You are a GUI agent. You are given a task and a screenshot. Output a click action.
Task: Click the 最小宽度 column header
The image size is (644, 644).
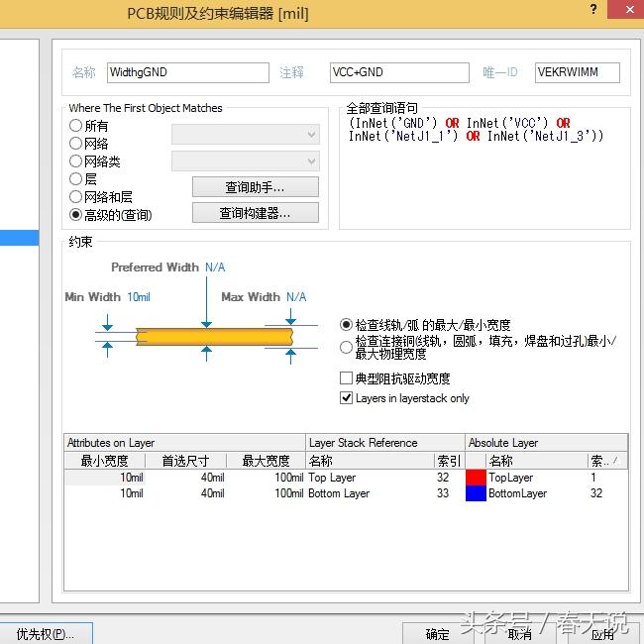point(104,461)
